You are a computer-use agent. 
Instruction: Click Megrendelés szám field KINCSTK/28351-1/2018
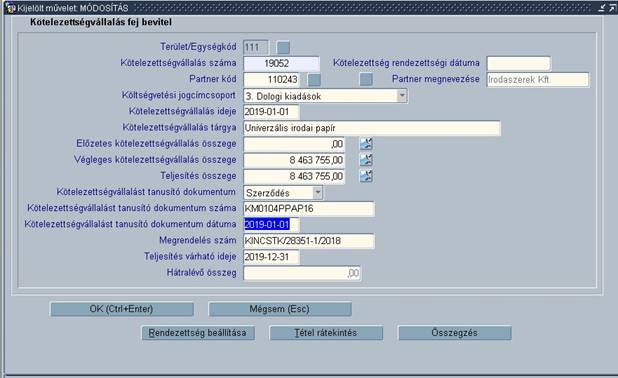click(x=309, y=241)
